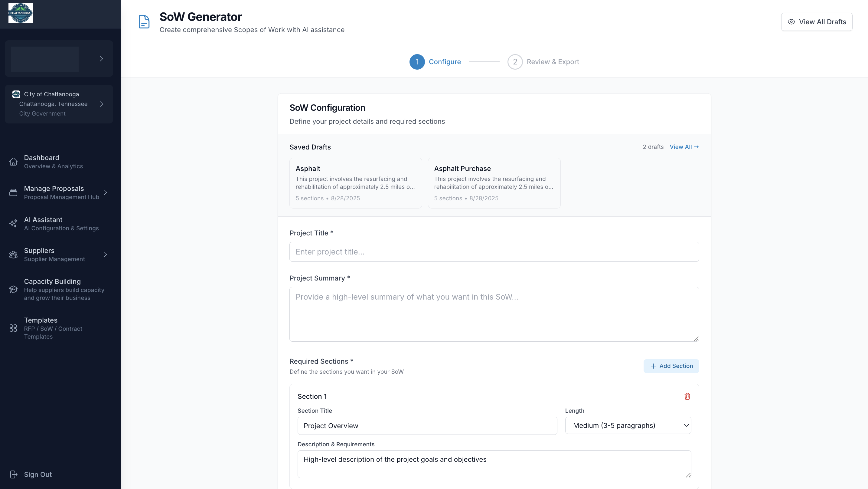The width and height of the screenshot is (868, 489).
Task: Select the Manage Proposals briefcase icon
Action: click(13, 192)
